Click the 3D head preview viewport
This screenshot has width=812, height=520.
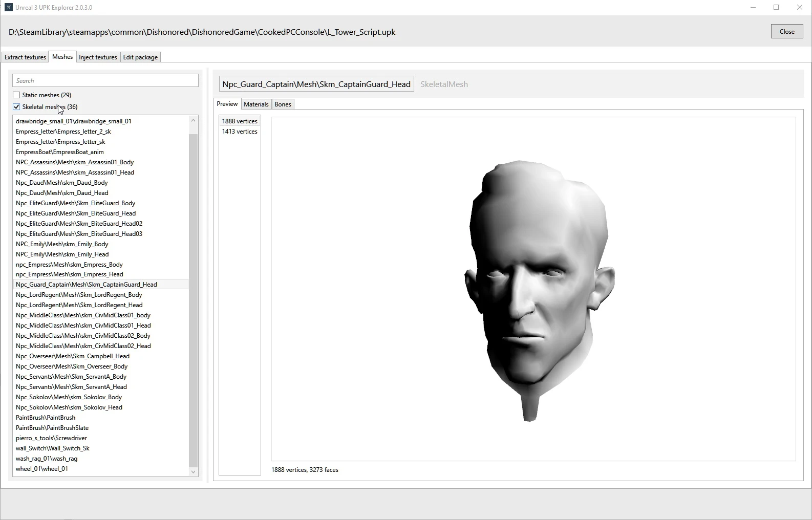coord(533,289)
